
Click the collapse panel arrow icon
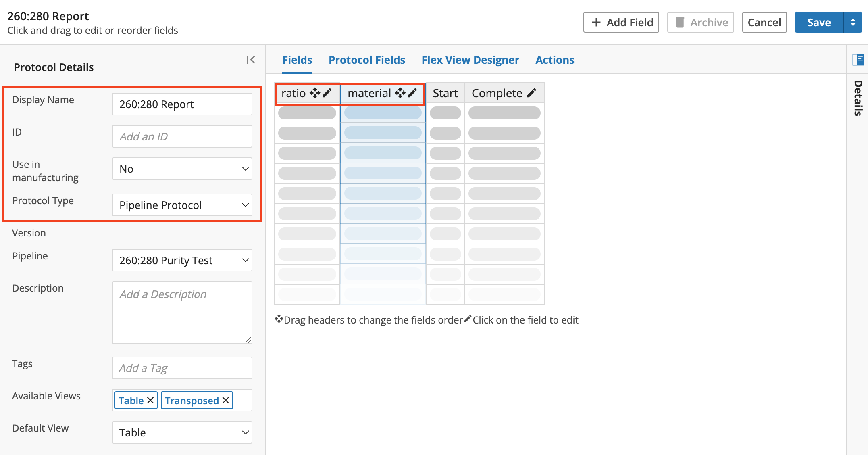pos(251,59)
